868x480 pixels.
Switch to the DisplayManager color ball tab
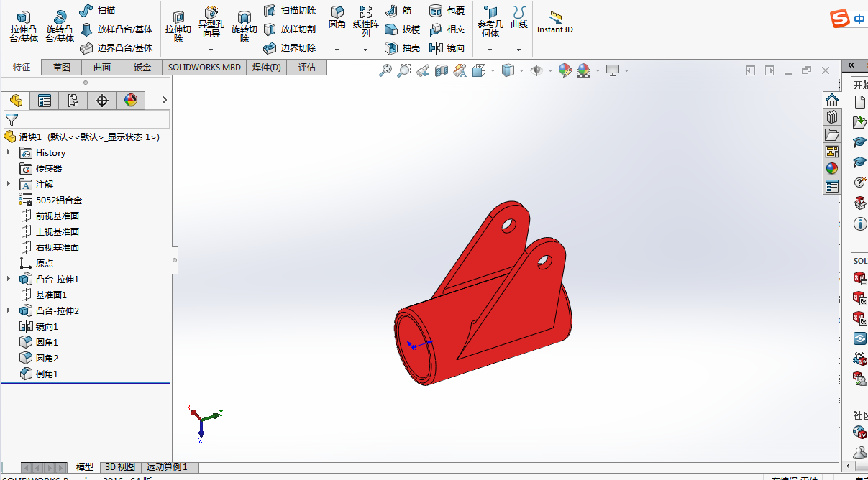(x=131, y=101)
